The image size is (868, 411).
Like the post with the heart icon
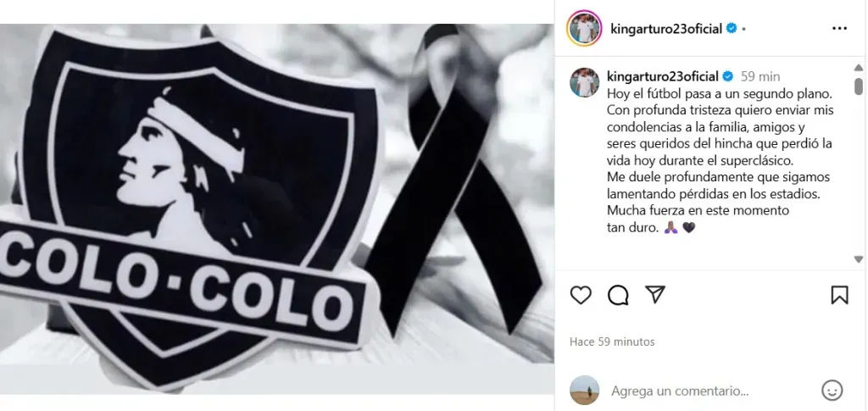pyautogui.click(x=581, y=295)
